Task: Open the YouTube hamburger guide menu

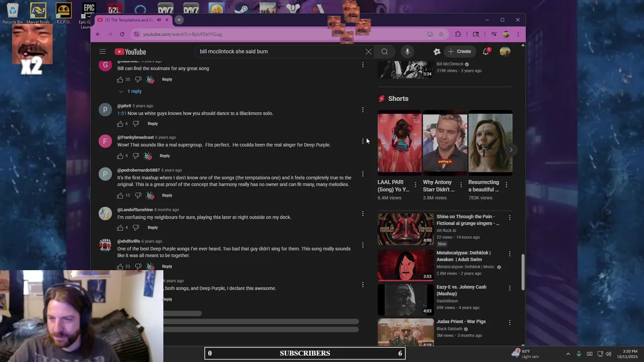Action: [103, 52]
